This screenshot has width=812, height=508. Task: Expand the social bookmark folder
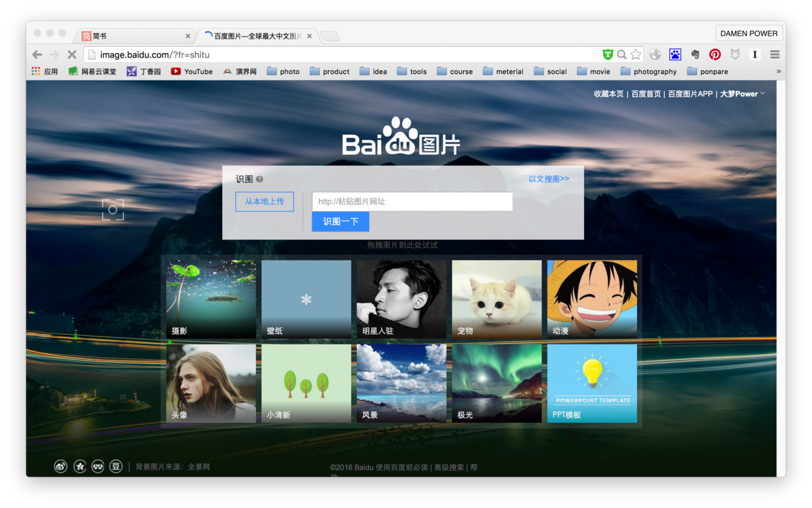[550, 71]
